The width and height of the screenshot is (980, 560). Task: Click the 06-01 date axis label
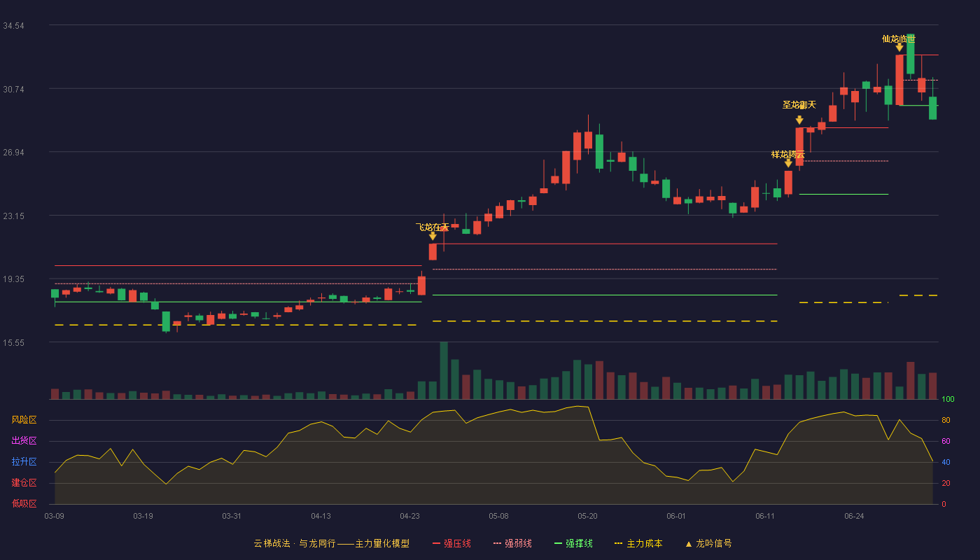[x=676, y=516]
